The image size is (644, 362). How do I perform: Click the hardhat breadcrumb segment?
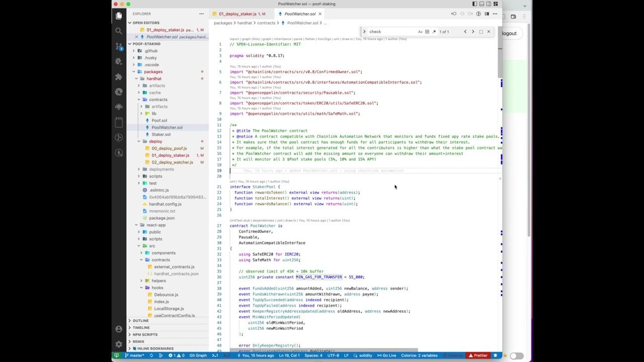(245, 23)
